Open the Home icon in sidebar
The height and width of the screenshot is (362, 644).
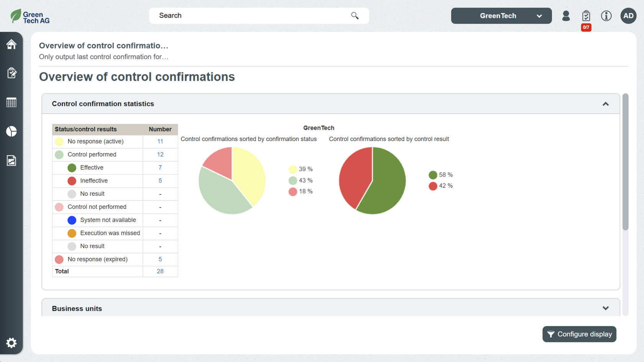tap(11, 44)
